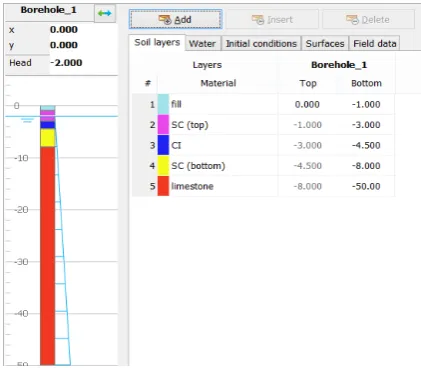Click the fill top value 0.000
Screen dimensions: 421x368
point(307,104)
